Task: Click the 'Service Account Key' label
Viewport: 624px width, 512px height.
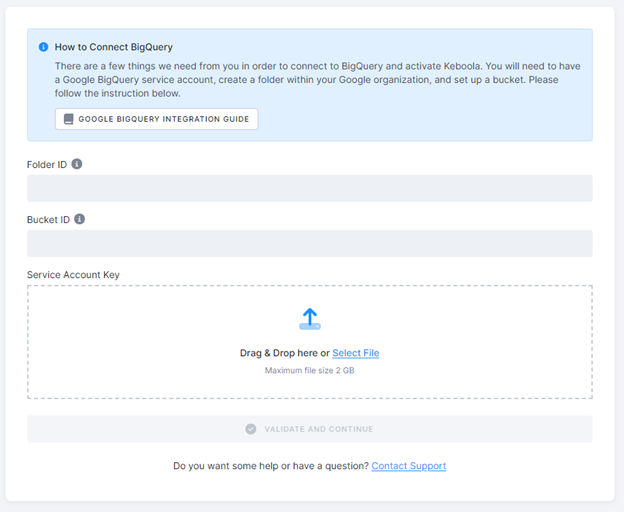Action: point(73,274)
